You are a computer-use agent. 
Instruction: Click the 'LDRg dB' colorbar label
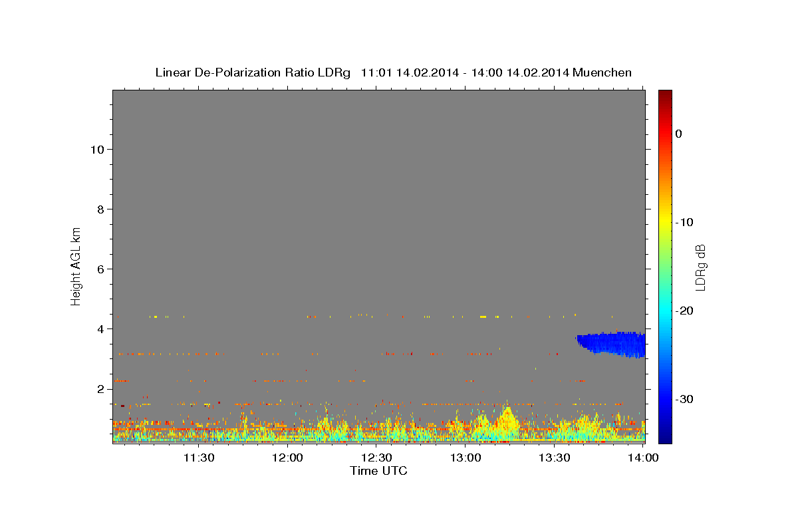point(700,267)
